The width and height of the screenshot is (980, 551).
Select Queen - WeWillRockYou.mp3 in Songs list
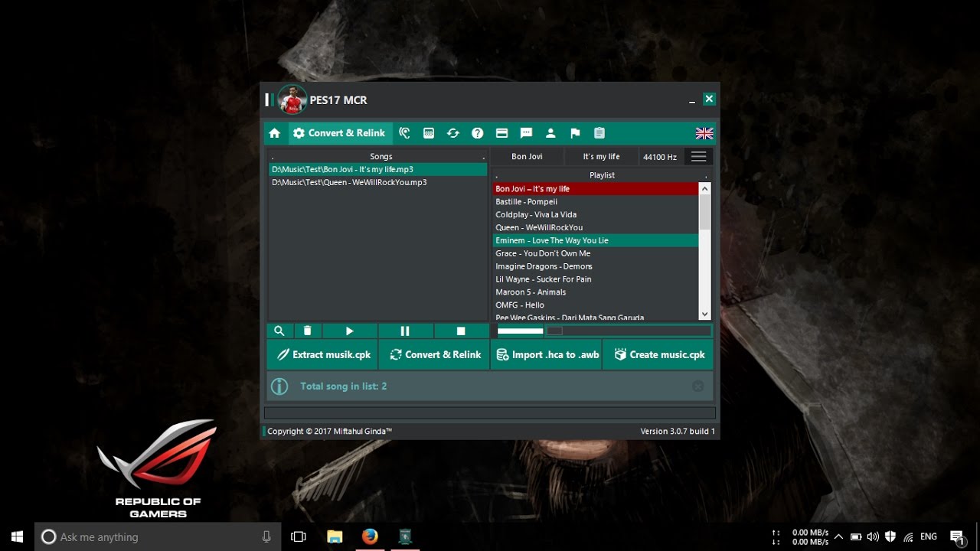click(378, 182)
